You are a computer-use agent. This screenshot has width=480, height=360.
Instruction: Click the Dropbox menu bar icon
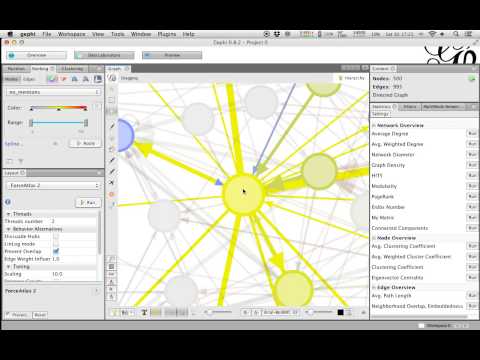(277, 34)
